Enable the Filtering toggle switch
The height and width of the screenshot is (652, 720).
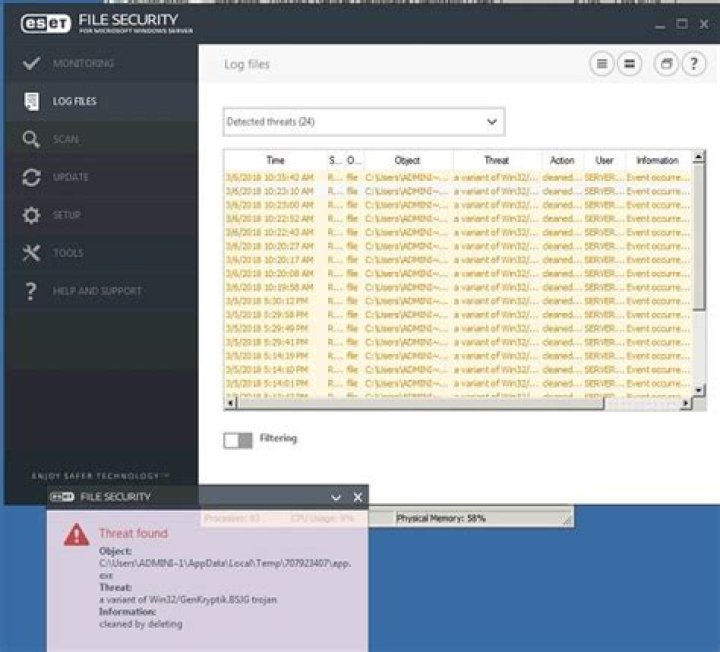click(x=238, y=440)
